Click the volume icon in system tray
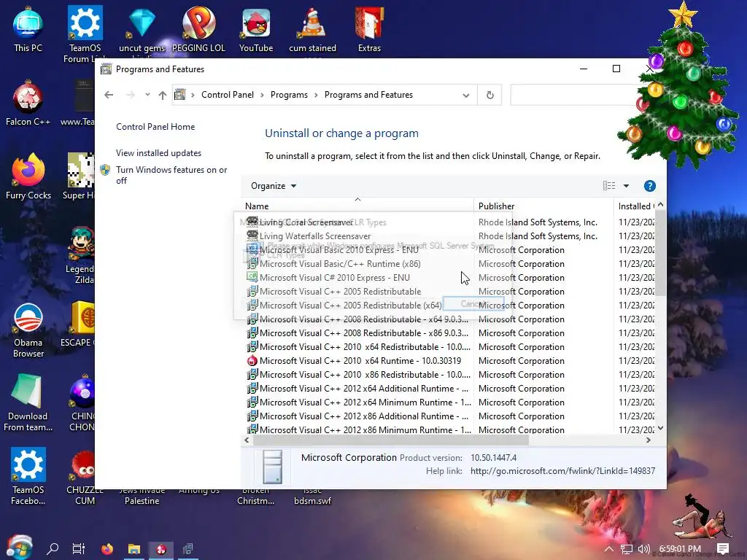747x560 pixels. coord(643,549)
